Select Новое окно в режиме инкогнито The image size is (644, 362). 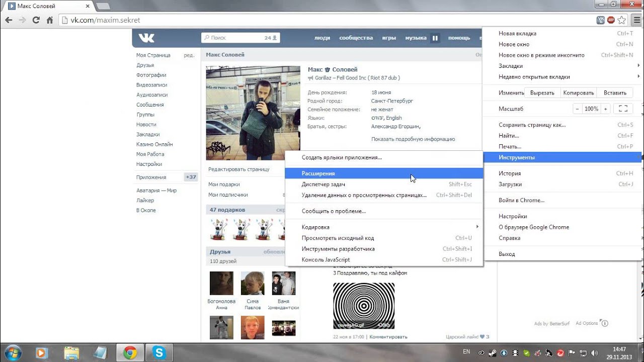(562, 55)
